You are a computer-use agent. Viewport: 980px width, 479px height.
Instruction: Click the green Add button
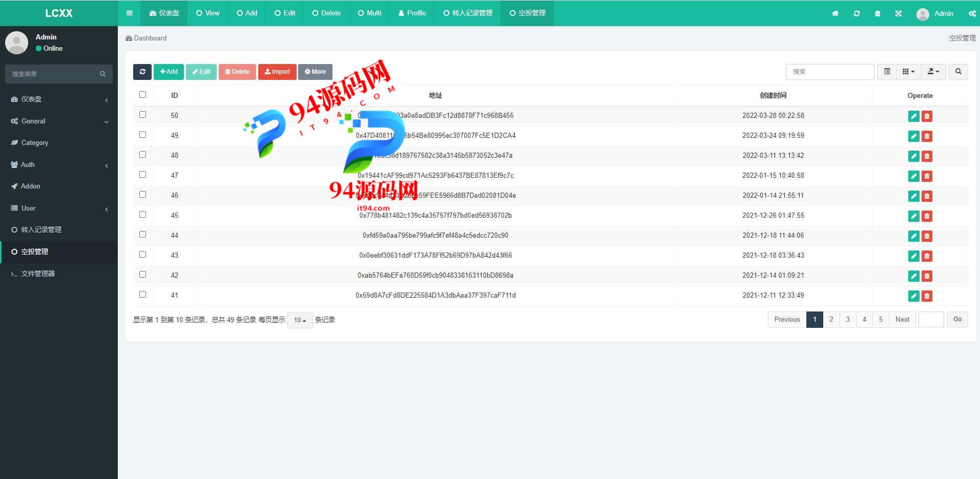click(x=169, y=72)
